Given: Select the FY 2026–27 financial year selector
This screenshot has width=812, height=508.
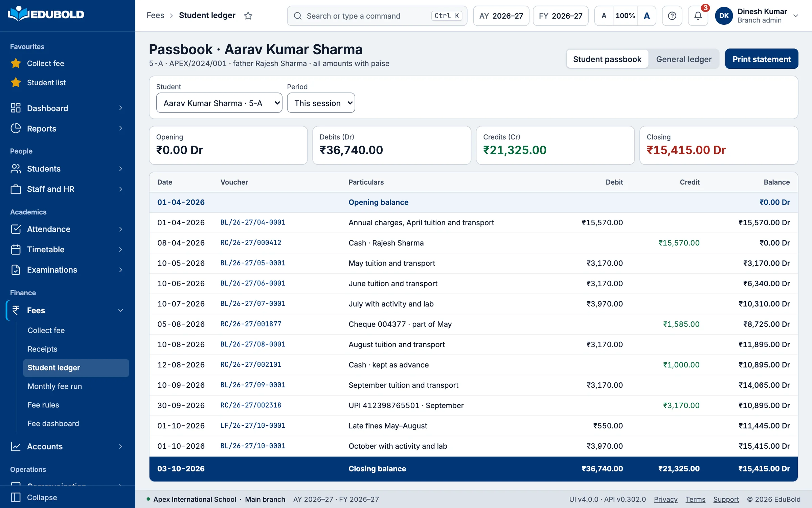Looking at the screenshot, I should [x=561, y=16].
